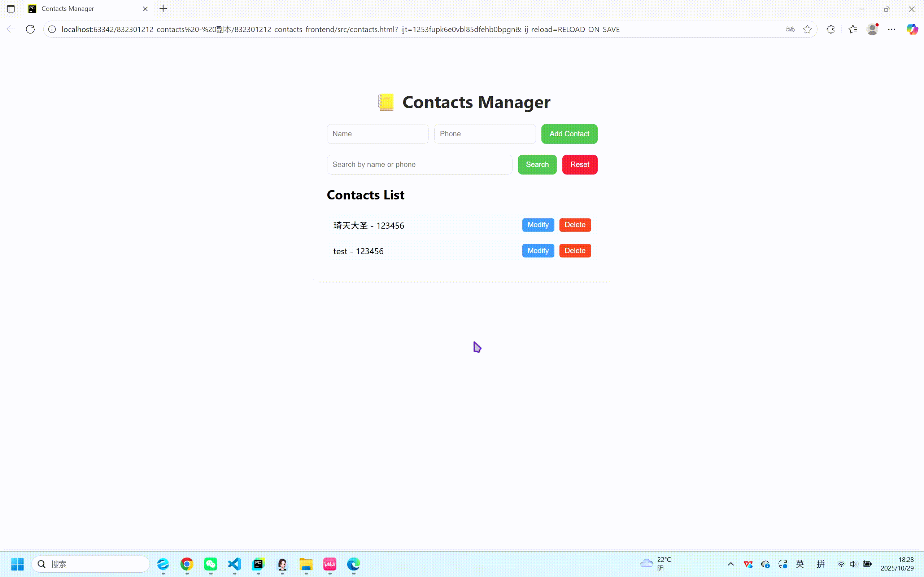
Task: Delete the 琦天大圣 contact
Action: (575, 225)
